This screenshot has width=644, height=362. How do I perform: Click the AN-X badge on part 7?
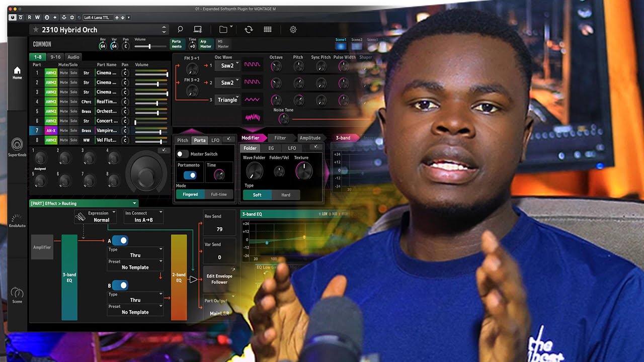point(51,131)
